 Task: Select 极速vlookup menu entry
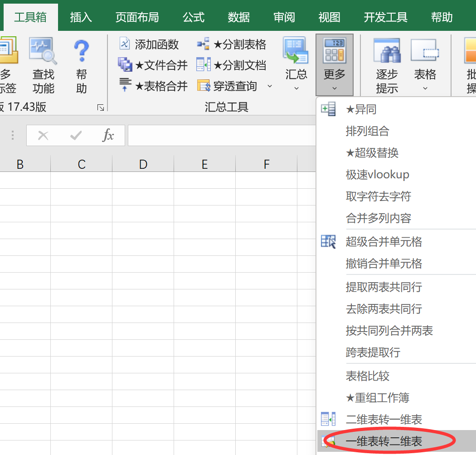tap(377, 175)
